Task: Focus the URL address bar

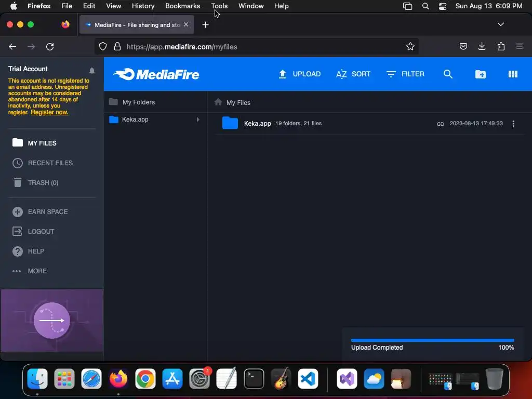Action: [256, 46]
